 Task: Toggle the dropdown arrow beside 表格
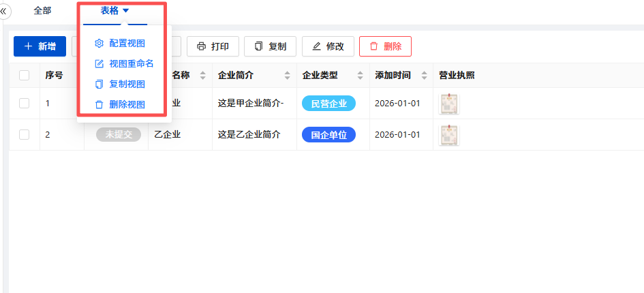tap(125, 11)
